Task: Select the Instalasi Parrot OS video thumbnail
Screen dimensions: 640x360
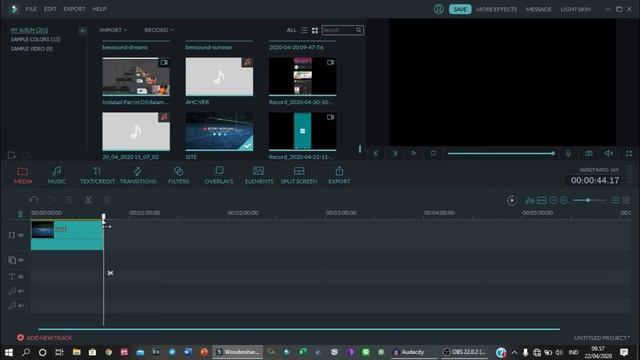Action: [136, 76]
